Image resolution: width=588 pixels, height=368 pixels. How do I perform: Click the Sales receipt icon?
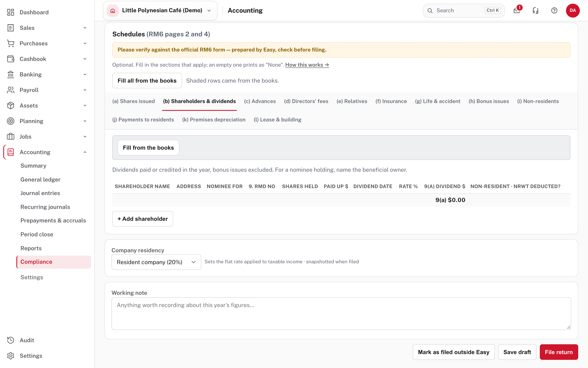(10, 28)
